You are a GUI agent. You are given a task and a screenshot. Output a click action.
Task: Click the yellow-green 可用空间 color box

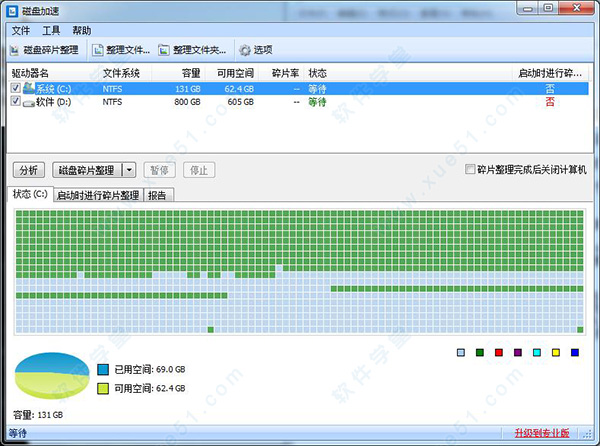click(103, 389)
